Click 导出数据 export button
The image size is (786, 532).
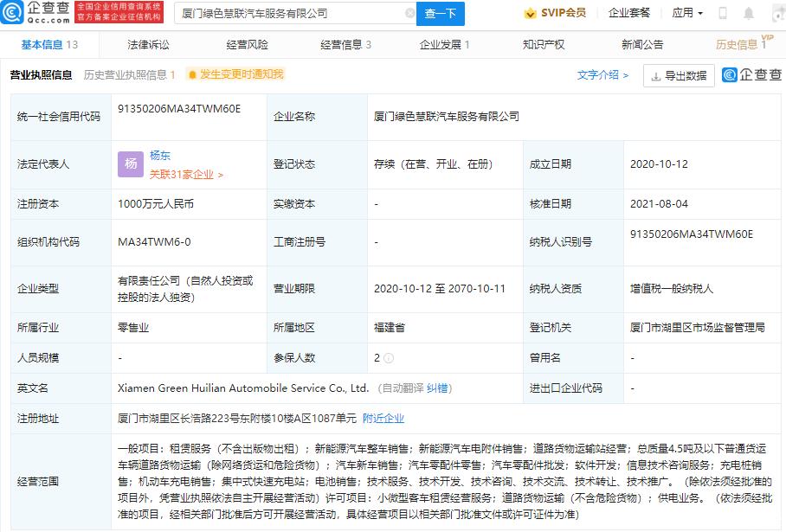pos(679,75)
